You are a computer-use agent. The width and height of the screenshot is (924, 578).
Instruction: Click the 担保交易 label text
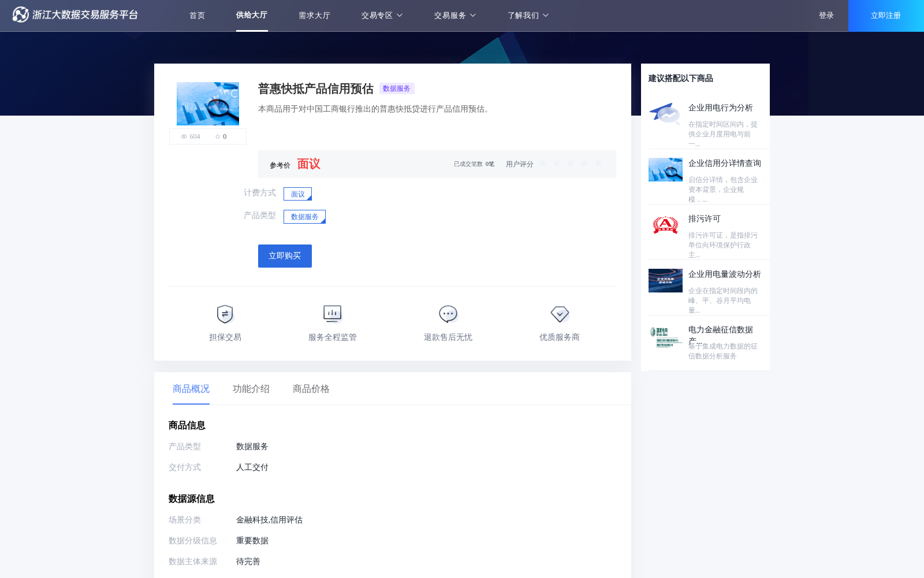point(225,337)
